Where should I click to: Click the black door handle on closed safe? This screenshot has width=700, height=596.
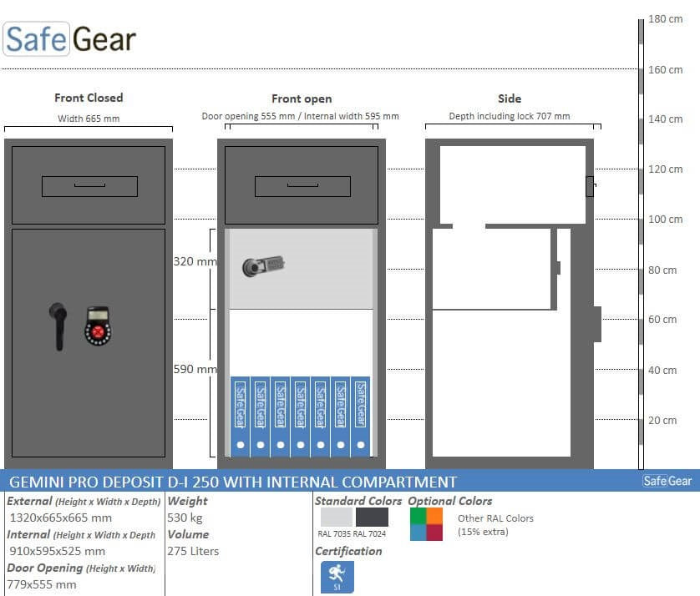58,326
